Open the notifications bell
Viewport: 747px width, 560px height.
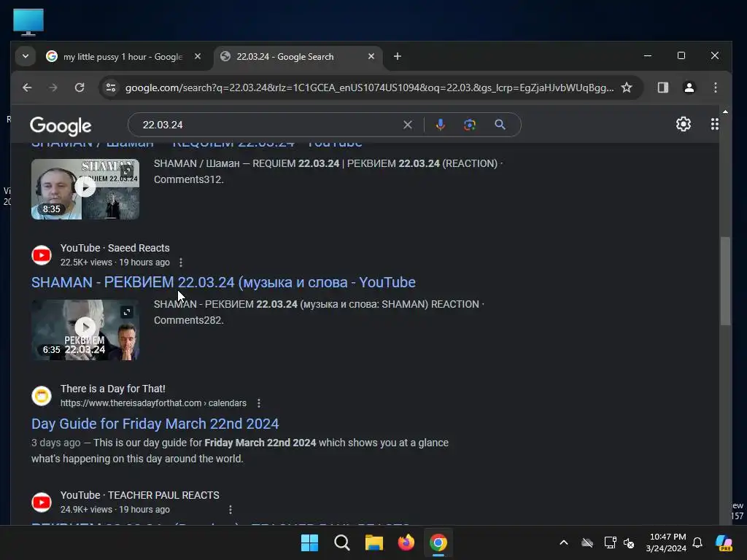point(697,542)
